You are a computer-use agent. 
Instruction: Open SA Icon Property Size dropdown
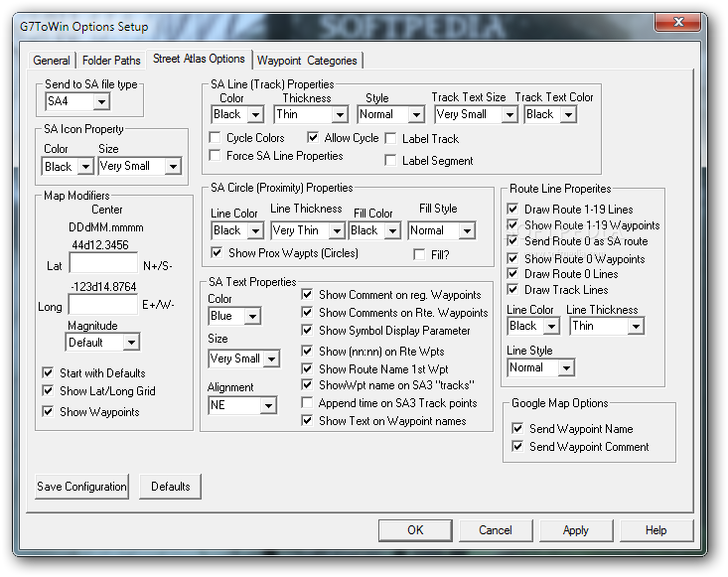[139, 166]
